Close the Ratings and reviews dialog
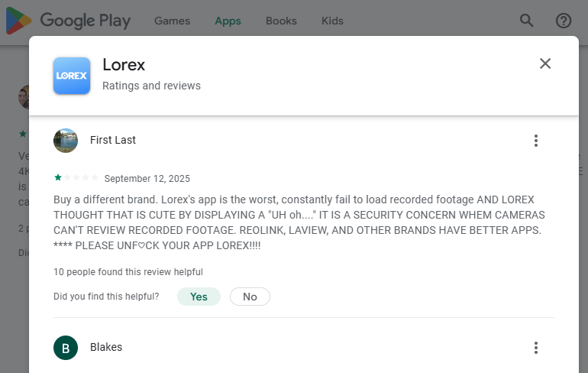This screenshot has height=373, width=588. click(x=545, y=63)
